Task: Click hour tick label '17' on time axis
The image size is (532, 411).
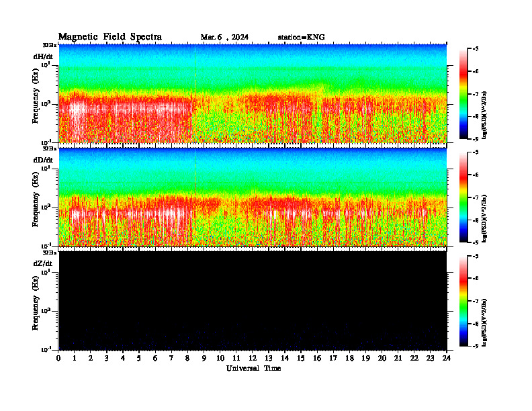Action: click(x=334, y=358)
